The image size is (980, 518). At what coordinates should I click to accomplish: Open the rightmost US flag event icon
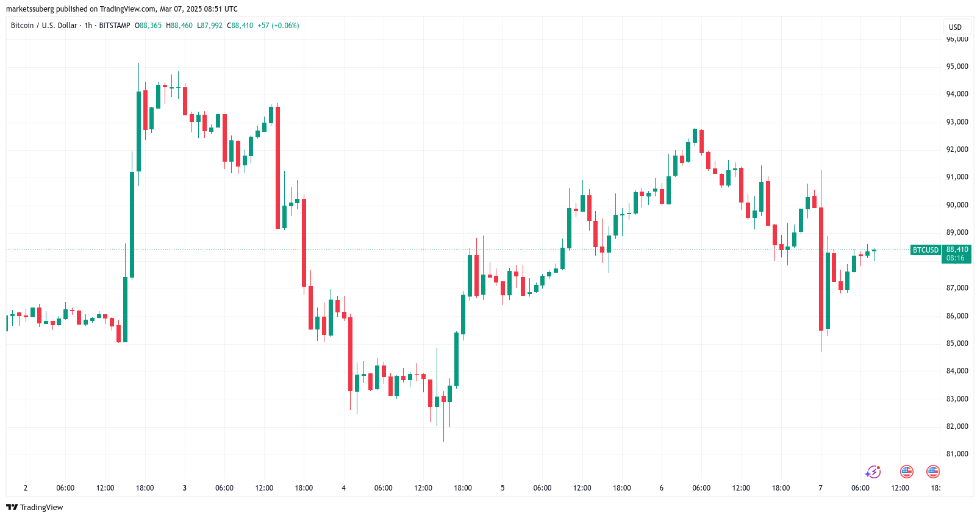click(x=932, y=472)
